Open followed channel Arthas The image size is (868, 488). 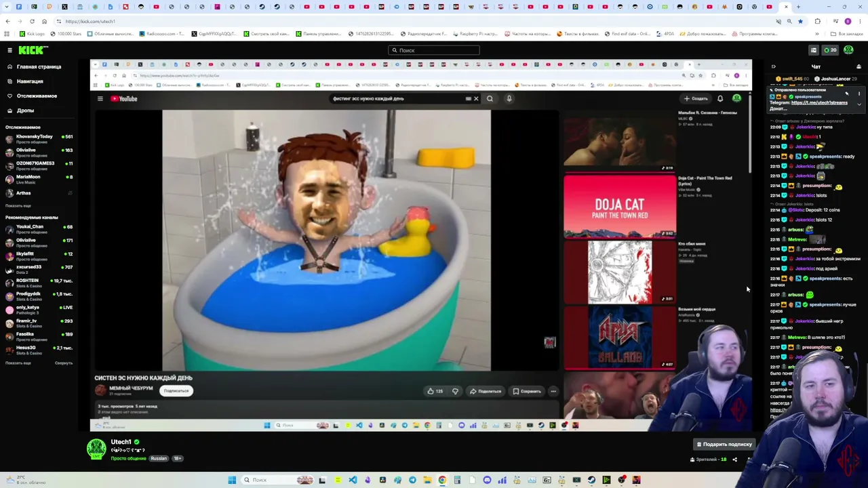(39, 193)
